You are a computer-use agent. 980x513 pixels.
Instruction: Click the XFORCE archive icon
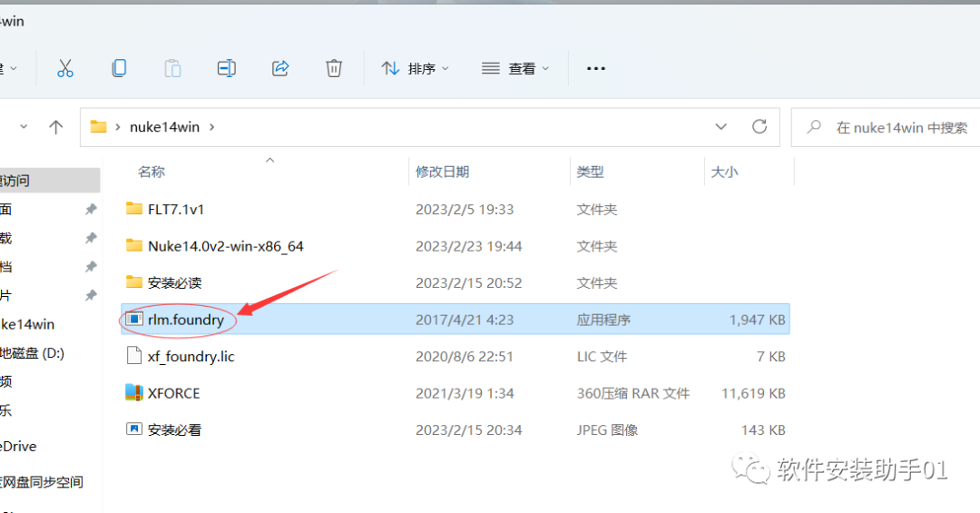point(133,392)
